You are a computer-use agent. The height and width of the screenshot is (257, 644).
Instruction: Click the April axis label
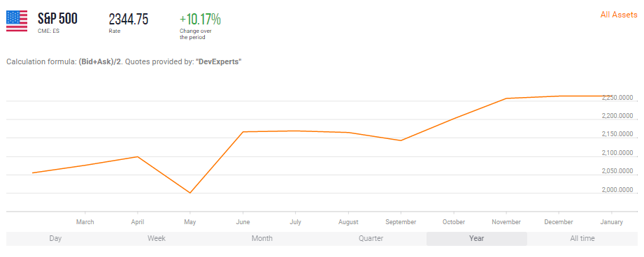point(137,222)
